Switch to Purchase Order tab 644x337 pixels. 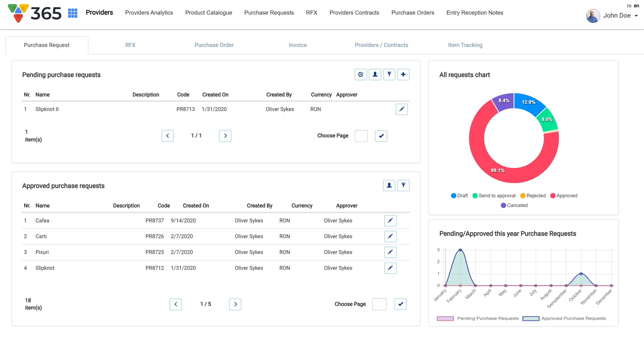pos(214,45)
